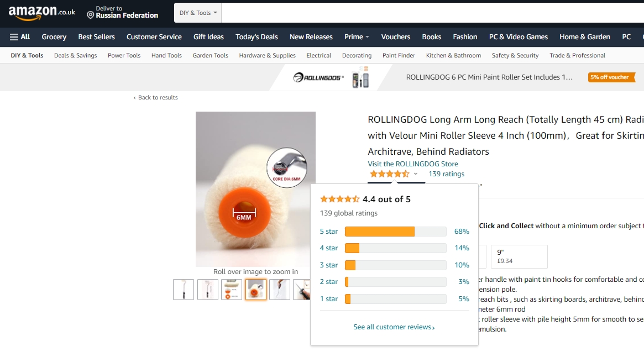644x352 pixels.
Task: Click the Deliver to location pin icon
Action: point(90,15)
